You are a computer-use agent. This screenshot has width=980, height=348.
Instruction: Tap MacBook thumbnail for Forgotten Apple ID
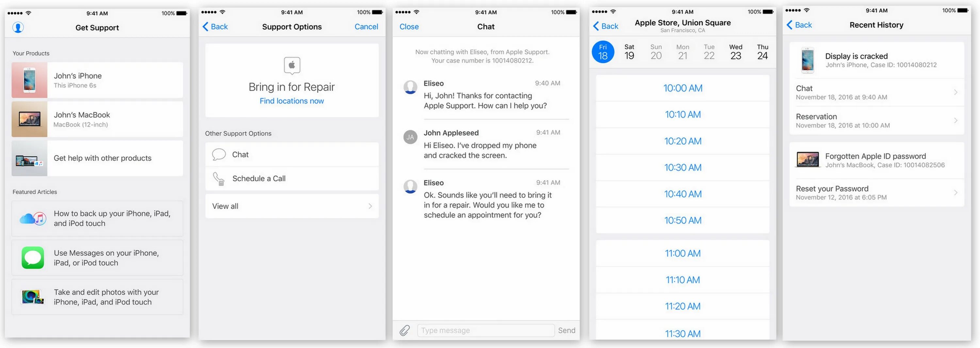coord(808,160)
